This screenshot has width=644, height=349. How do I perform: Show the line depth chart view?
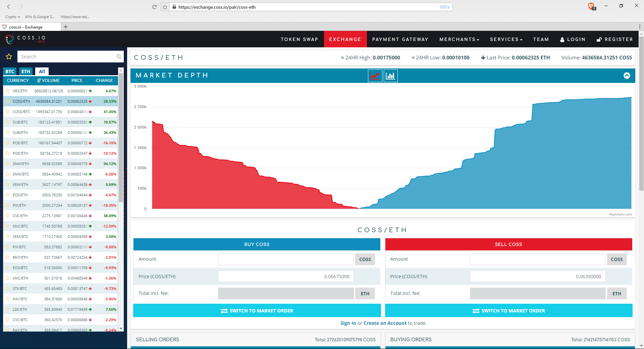tap(375, 76)
